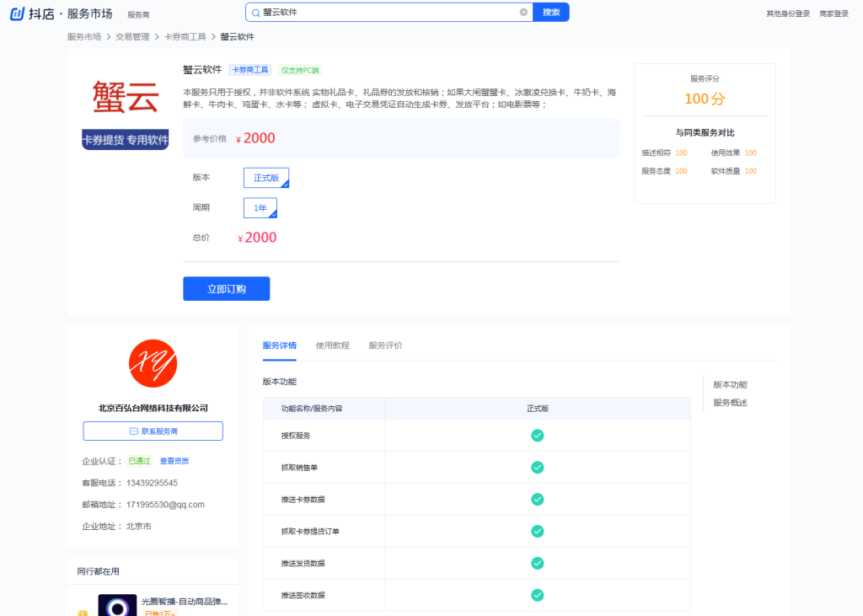The image size is (863, 616).
Task: Click the 服务态度 100 rating
Action: pyautogui.click(x=664, y=171)
